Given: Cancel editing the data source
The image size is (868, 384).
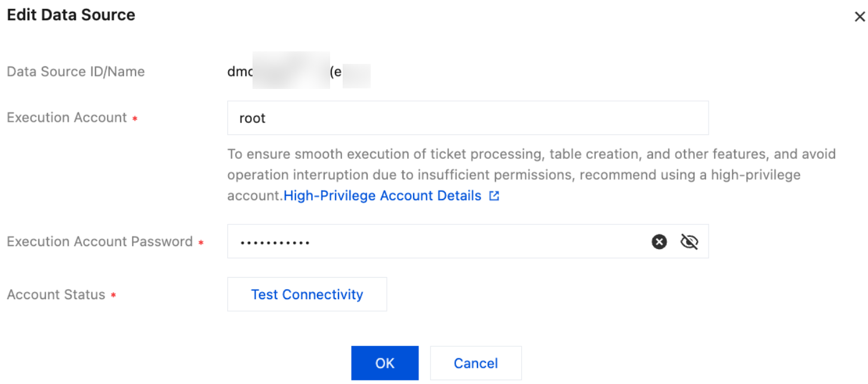Looking at the screenshot, I should [x=476, y=363].
